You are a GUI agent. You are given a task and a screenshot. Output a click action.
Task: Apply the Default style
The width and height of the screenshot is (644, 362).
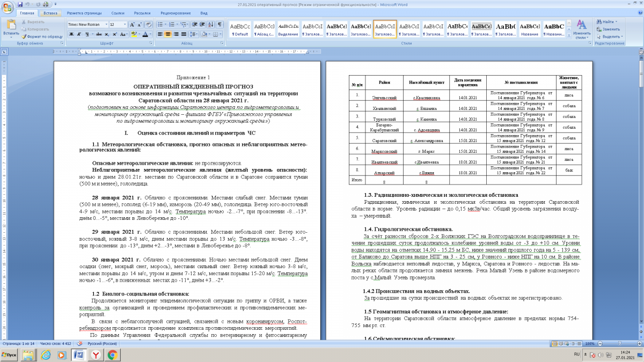(x=240, y=29)
